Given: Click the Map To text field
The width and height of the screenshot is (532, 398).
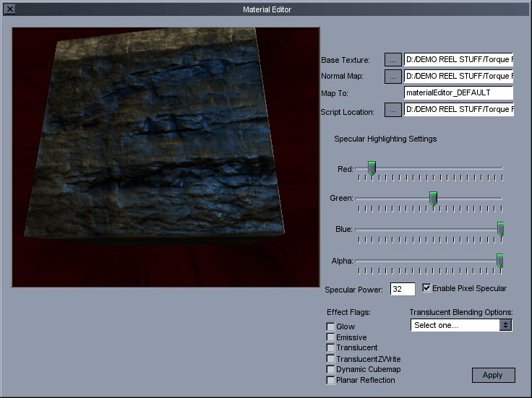Looking at the screenshot, I should coord(458,92).
